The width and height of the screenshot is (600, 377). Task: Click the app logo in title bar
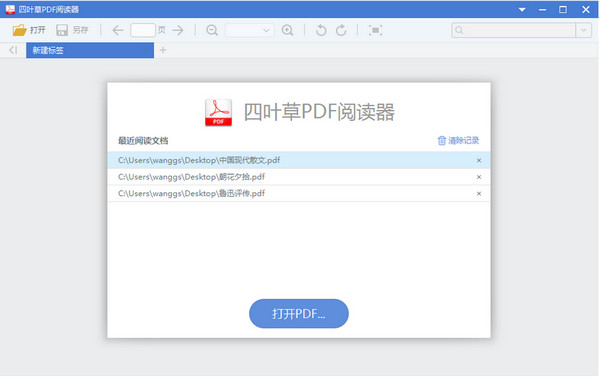[x=10, y=9]
